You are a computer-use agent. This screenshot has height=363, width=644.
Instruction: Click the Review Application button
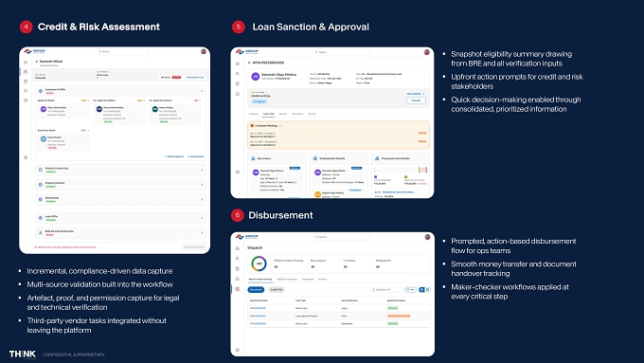[x=194, y=246]
